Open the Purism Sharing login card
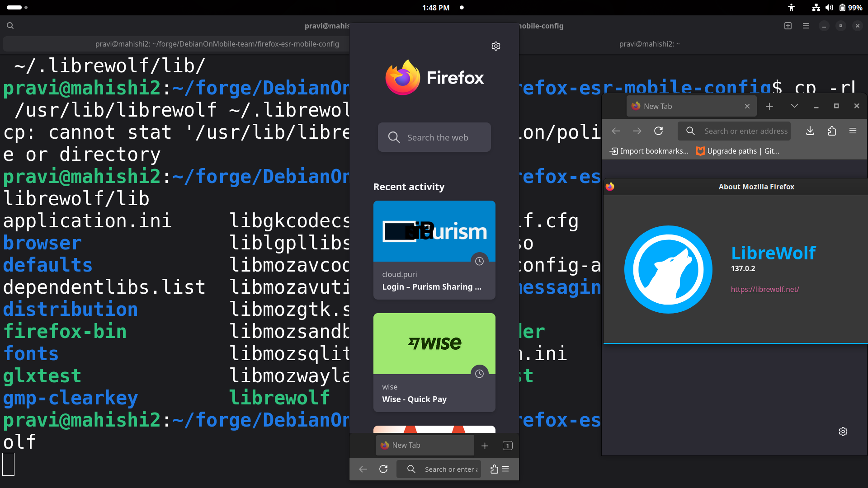The width and height of the screenshot is (868, 488). coord(434,250)
